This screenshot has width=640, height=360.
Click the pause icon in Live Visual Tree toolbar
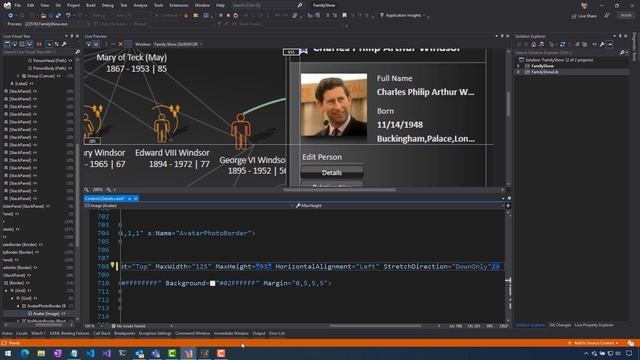[39, 44]
